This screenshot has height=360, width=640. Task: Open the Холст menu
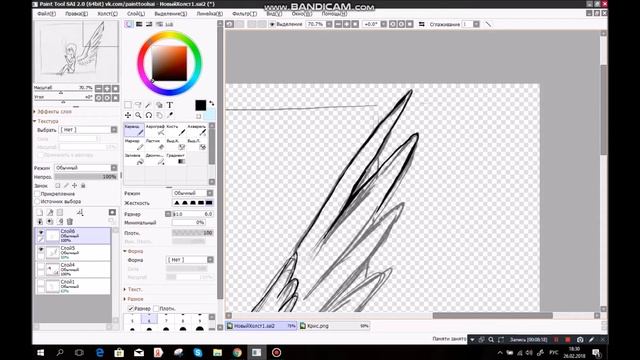coord(107,13)
